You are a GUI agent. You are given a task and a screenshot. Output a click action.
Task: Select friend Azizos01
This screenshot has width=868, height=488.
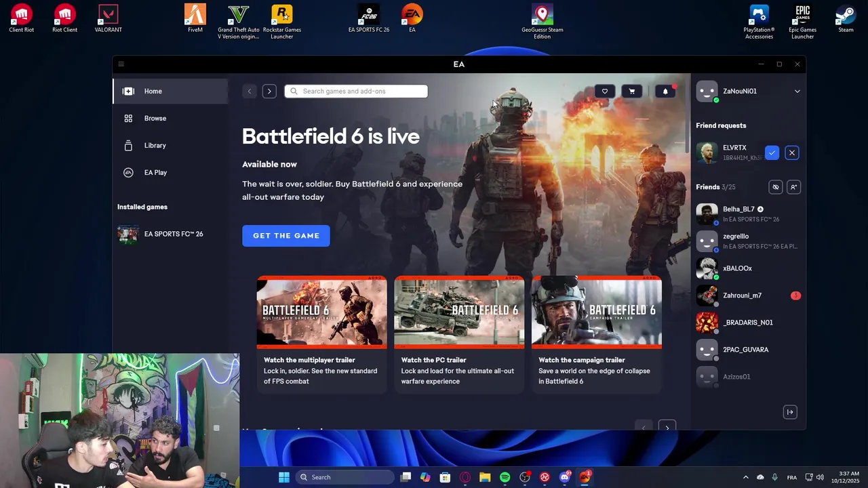click(749, 377)
